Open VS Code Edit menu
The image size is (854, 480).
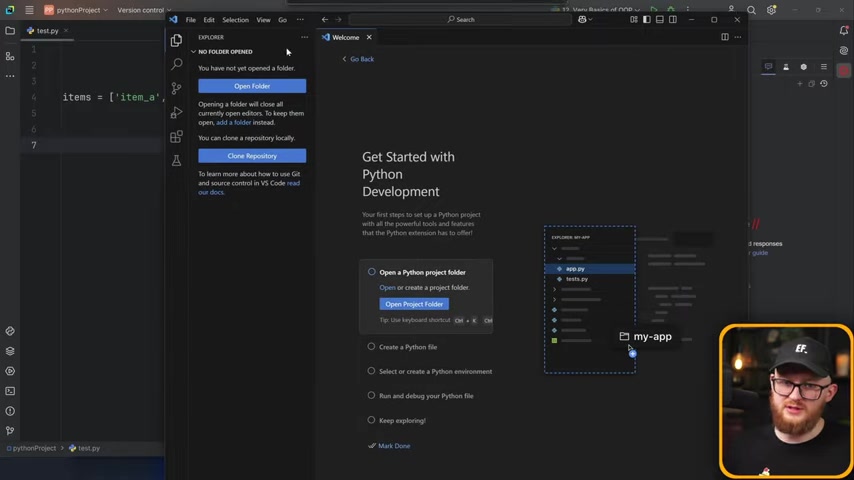pyautogui.click(x=209, y=20)
